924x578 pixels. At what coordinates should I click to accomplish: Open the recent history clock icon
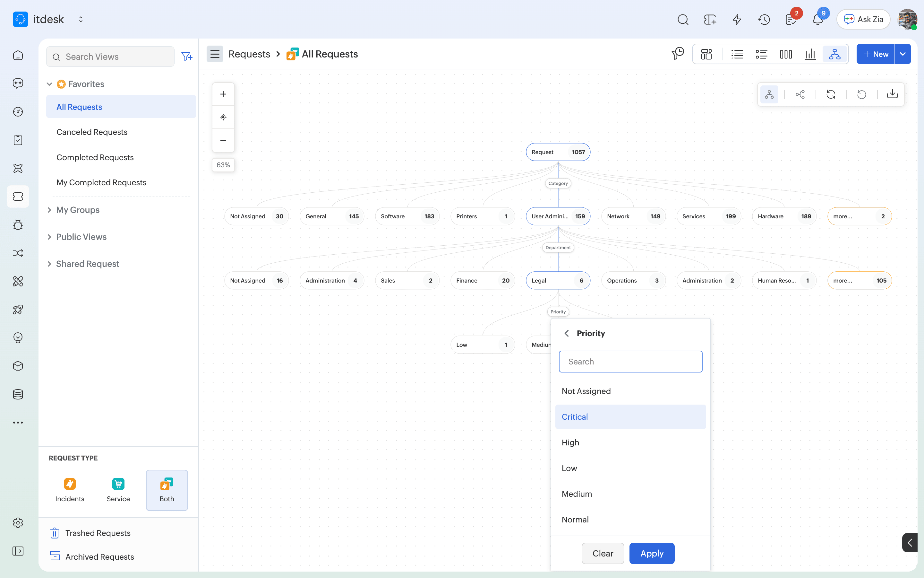764,20
